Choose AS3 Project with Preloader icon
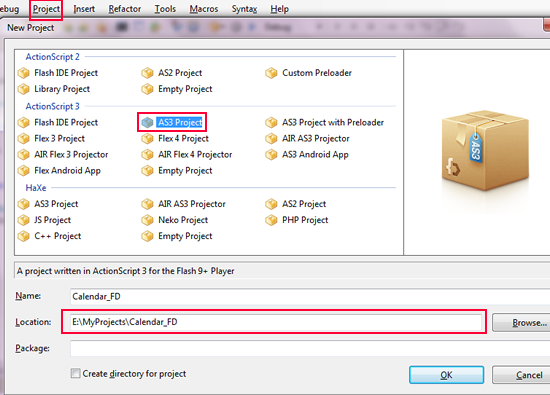The width and height of the screenshot is (550, 395). click(271, 122)
